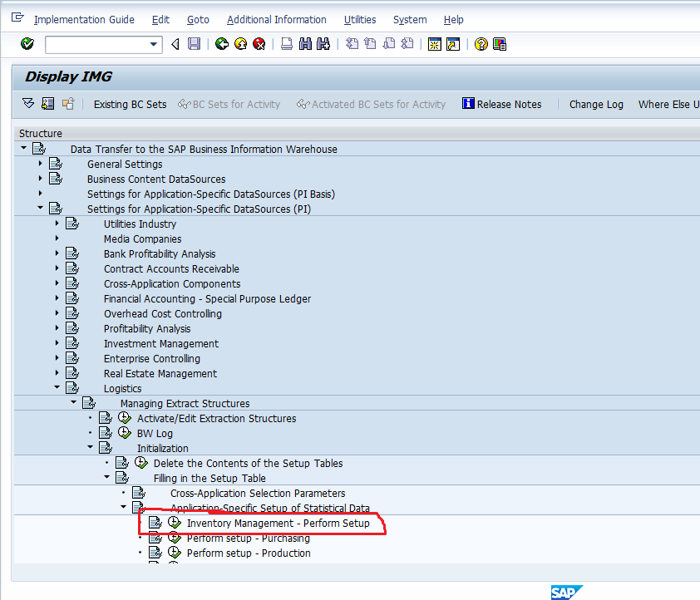
Task: Open the command field dropdown arrow
Action: tap(155, 44)
